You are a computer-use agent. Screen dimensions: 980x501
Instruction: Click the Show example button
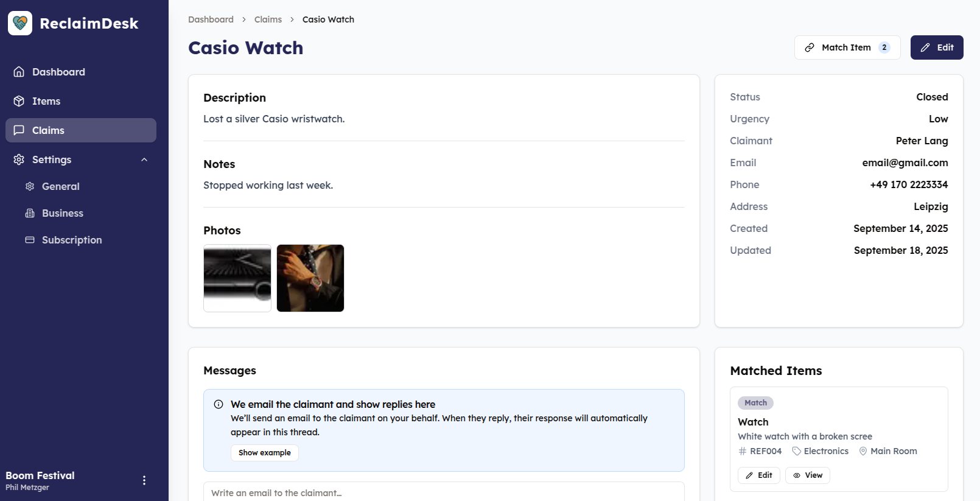tap(265, 453)
